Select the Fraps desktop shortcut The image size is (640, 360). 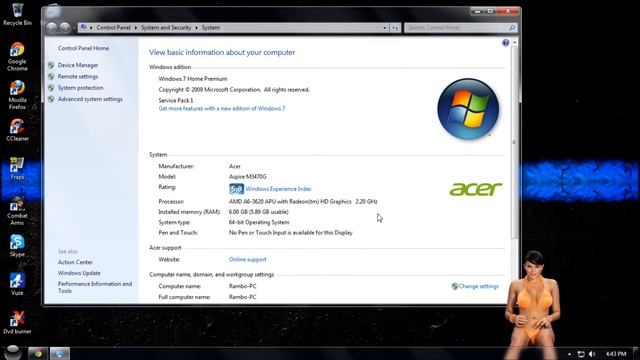pos(17,168)
